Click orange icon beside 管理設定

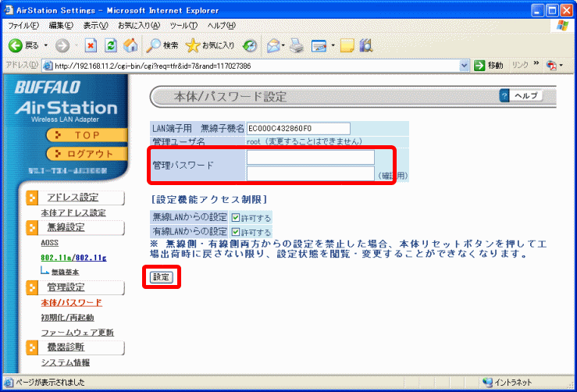pyautogui.click(x=32, y=287)
